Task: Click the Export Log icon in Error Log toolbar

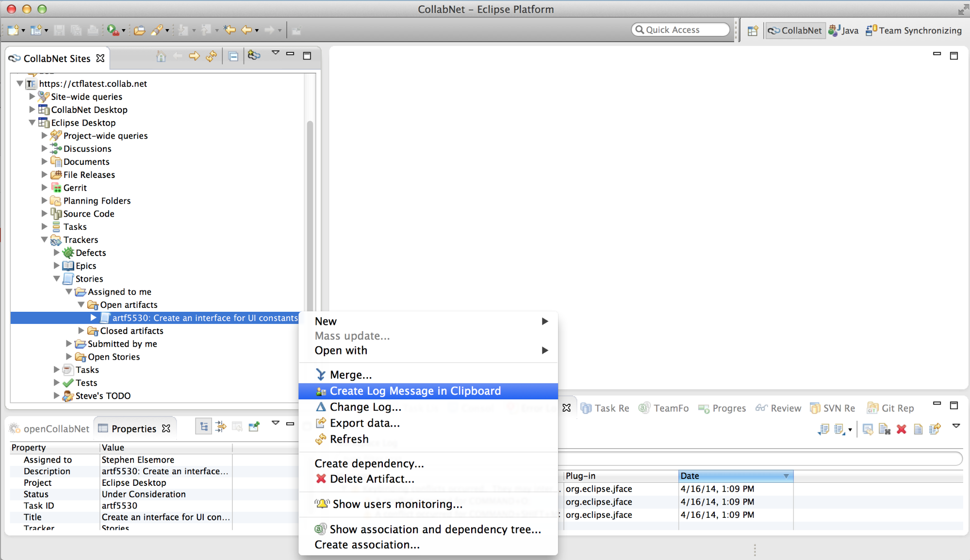Action: click(935, 429)
